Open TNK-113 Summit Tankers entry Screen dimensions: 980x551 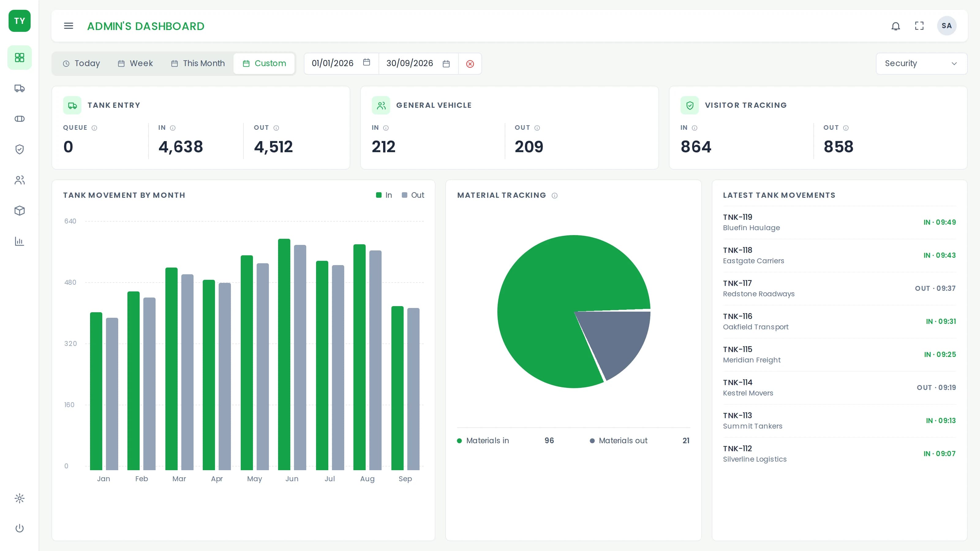[839, 421]
